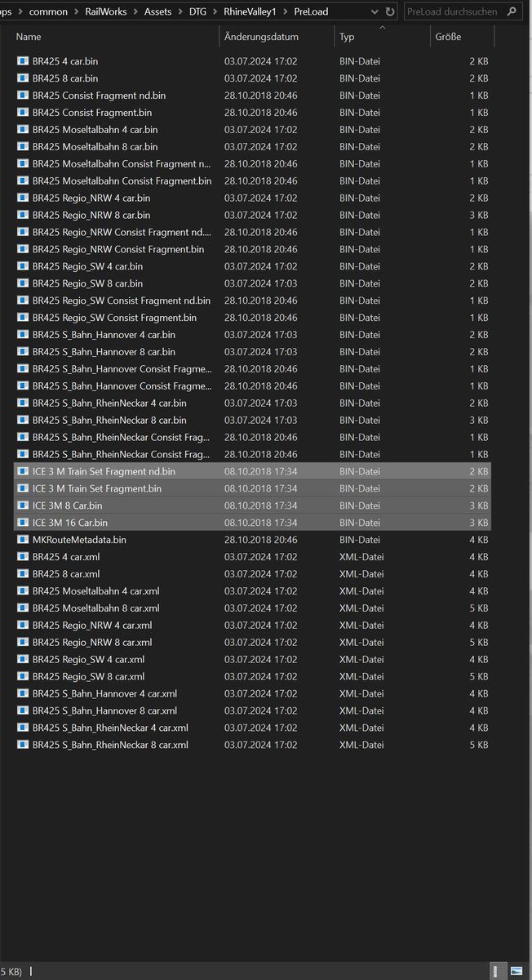Select 'ICE 3 M Train Set Fragment nd.bin'

(x=104, y=471)
